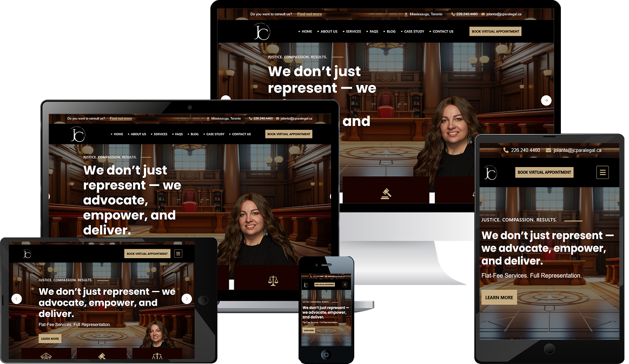The width and height of the screenshot is (629, 364).
Task: Open the hamburger menu on the left tablet
Action: tap(178, 254)
